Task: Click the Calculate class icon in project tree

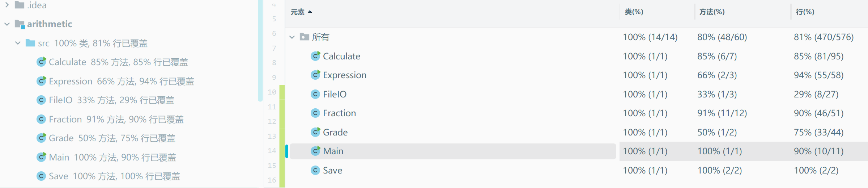Action: point(42,62)
